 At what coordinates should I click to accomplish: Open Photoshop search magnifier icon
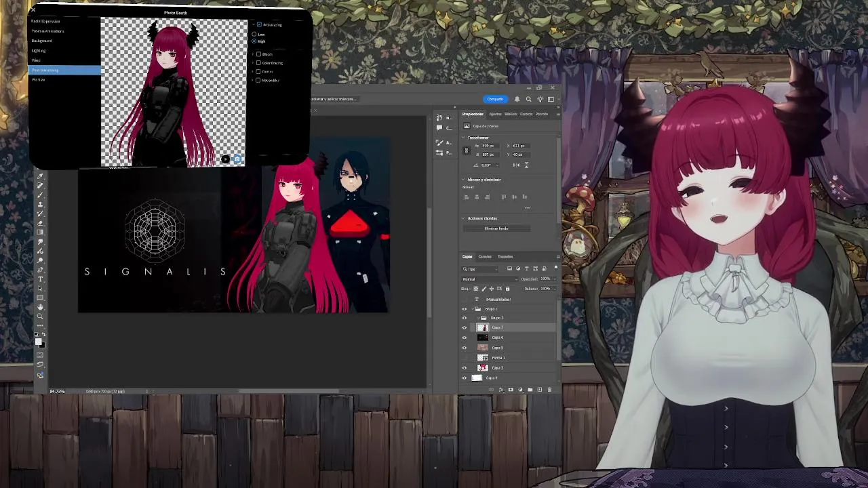click(528, 99)
